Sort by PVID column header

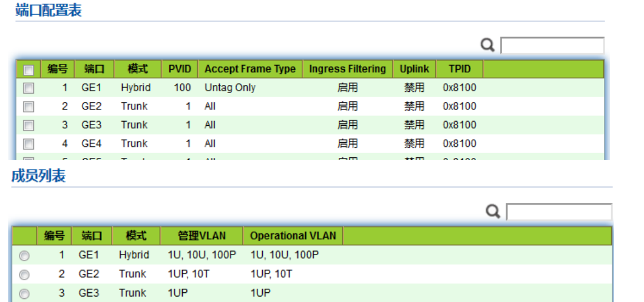[x=180, y=69]
